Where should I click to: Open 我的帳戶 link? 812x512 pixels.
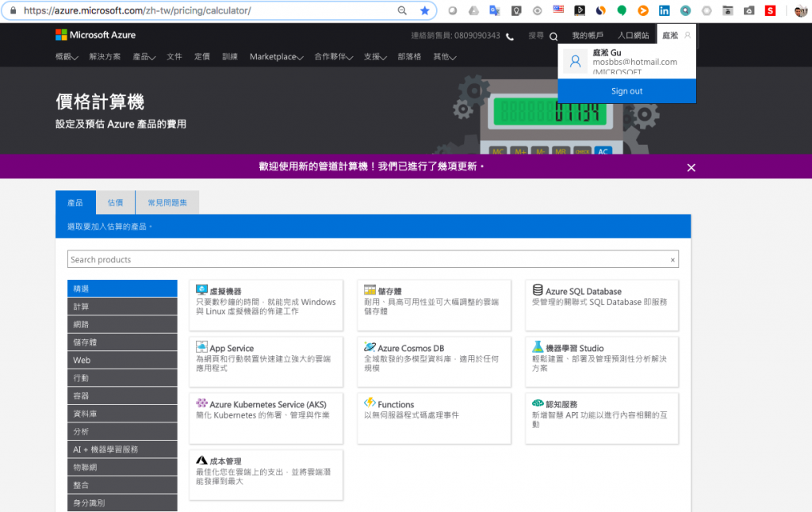point(588,35)
